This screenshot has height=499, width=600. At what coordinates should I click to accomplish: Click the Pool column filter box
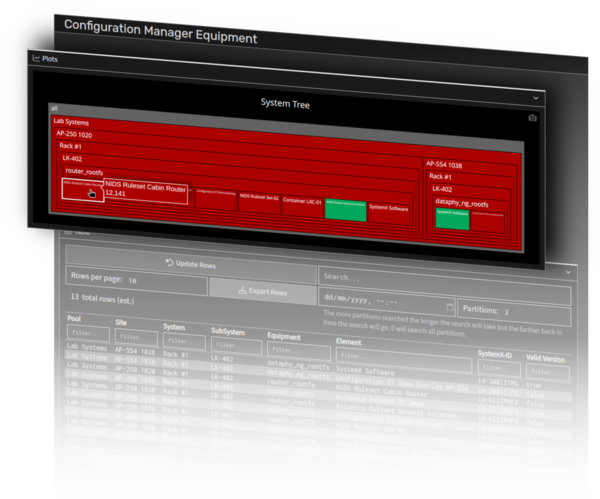click(x=89, y=333)
